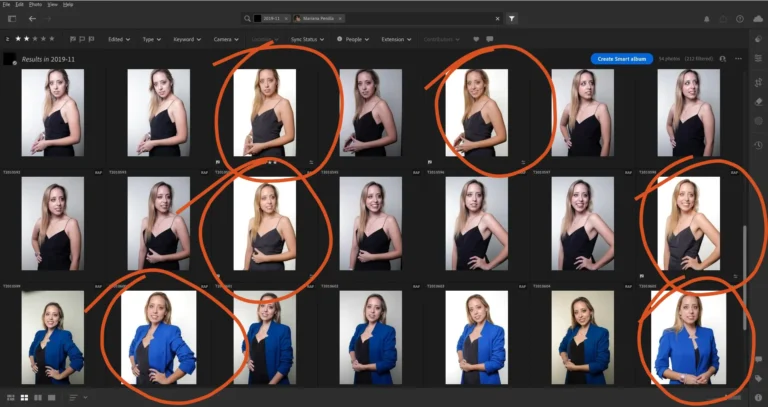The image size is (768, 407).
Task: Click the Create Smart album button
Action: 621,59
